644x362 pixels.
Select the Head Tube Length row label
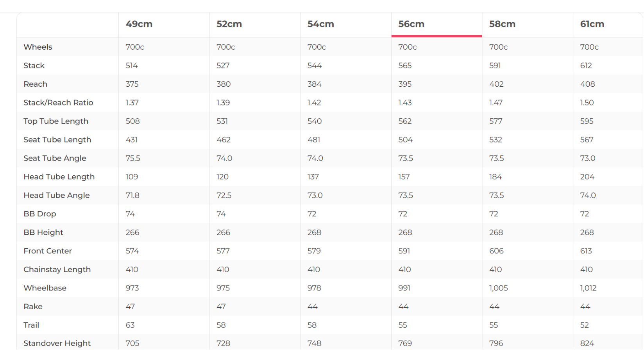click(59, 177)
